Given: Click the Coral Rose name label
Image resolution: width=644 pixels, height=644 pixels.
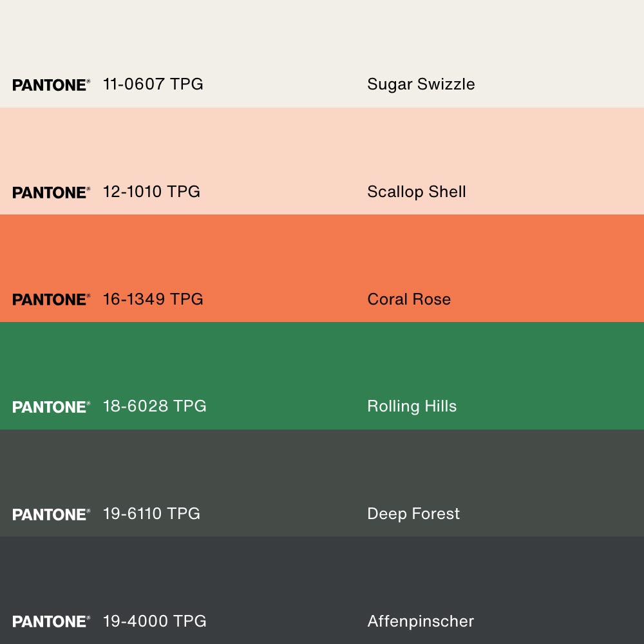Looking at the screenshot, I should pos(409,299).
